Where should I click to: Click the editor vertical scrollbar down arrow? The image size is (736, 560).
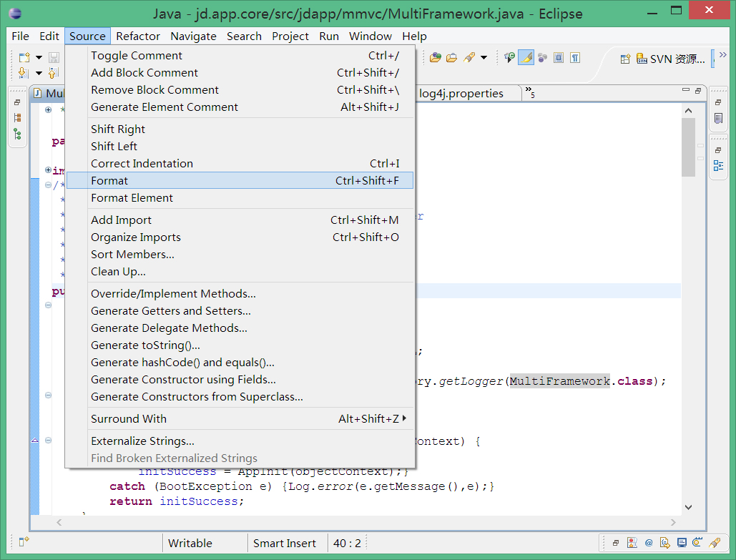(688, 506)
